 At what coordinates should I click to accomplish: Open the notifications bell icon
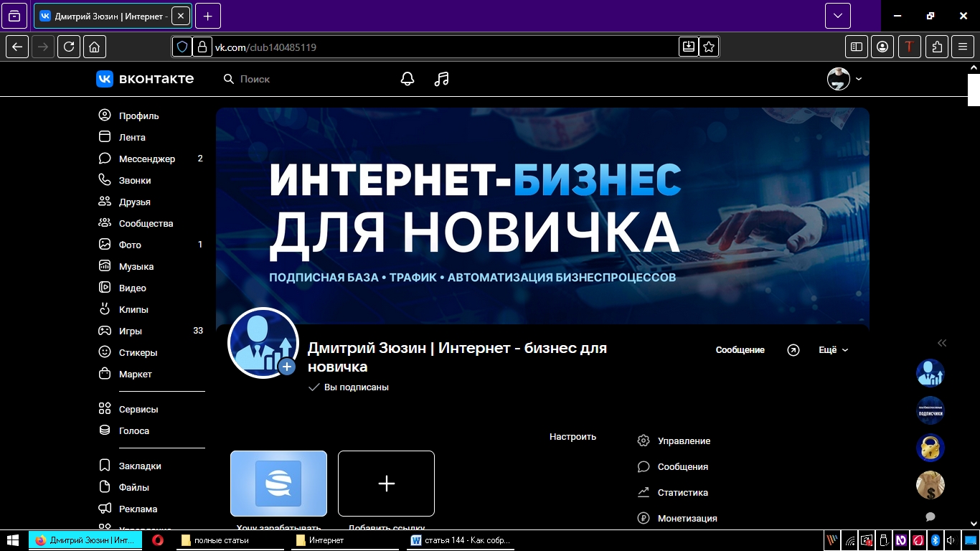[x=407, y=79]
